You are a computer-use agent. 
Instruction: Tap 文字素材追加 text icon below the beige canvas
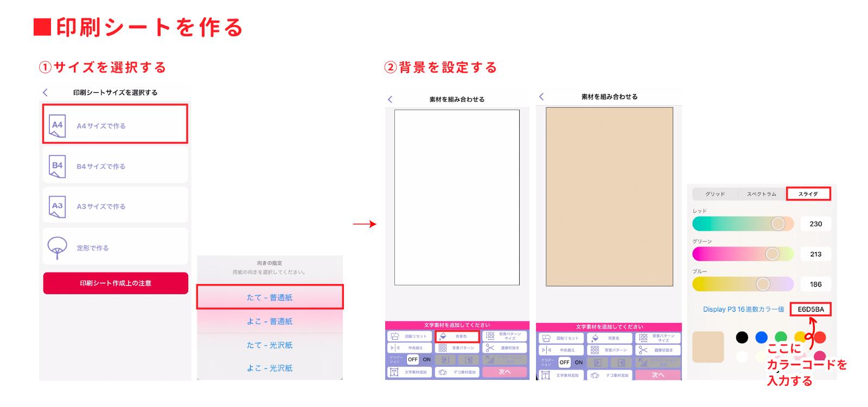point(561,375)
